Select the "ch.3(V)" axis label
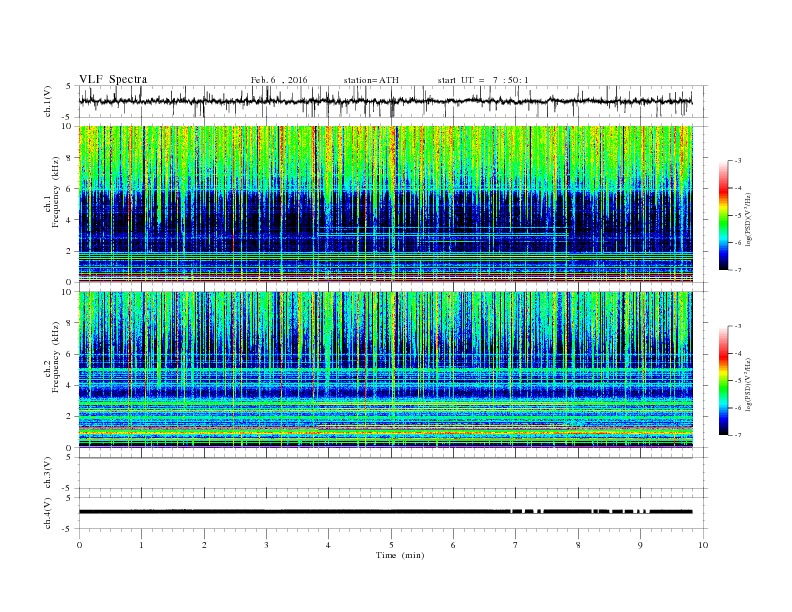Screen dimensions: 792x612 (48, 473)
